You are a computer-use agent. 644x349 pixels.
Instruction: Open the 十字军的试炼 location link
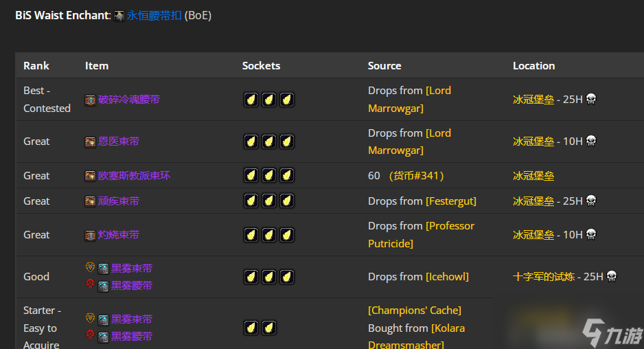tap(544, 277)
